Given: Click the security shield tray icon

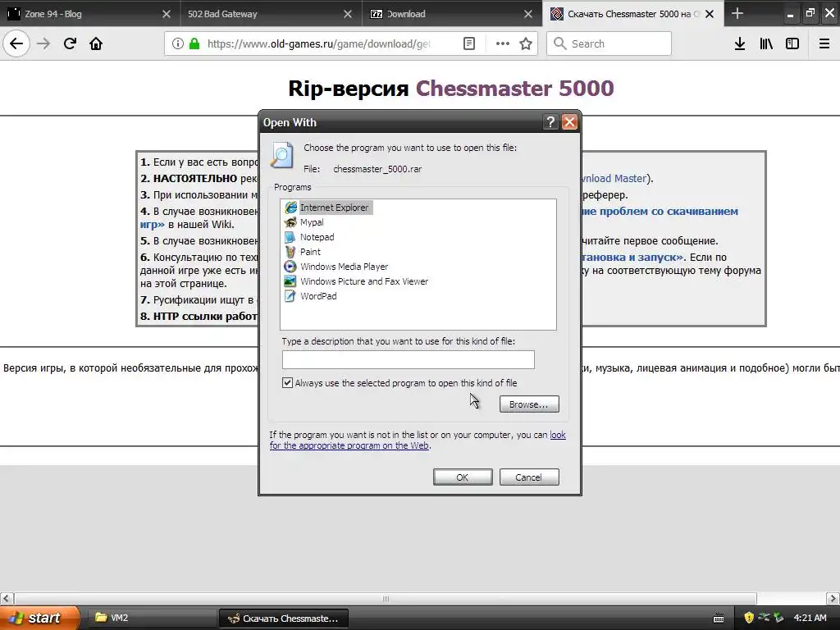Looking at the screenshot, I should 748,618.
